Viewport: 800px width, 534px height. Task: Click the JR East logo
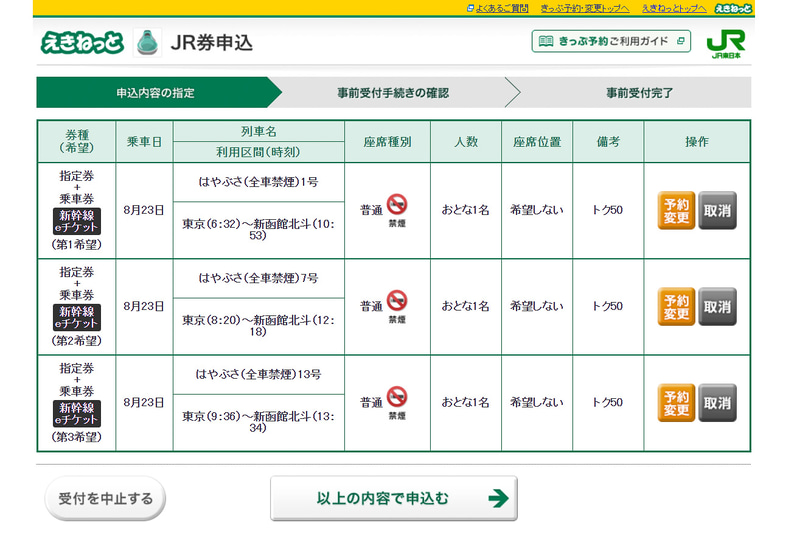pyautogui.click(x=726, y=44)
